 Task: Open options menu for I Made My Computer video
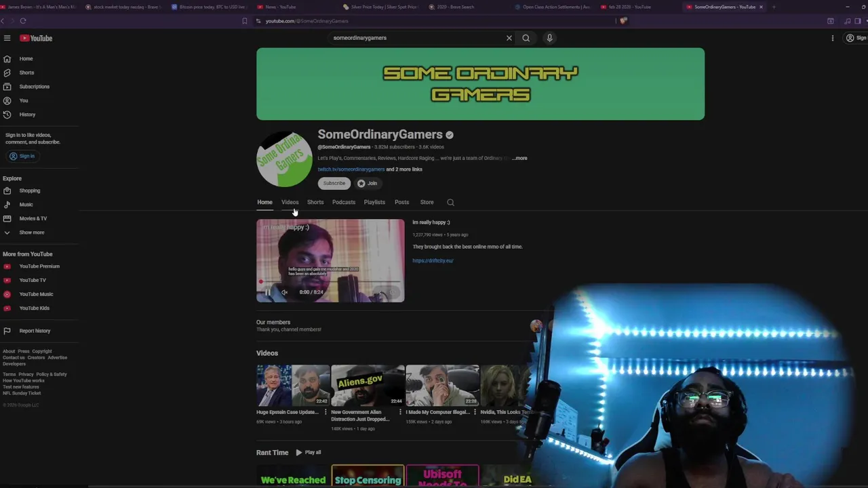tap(475, 412)
